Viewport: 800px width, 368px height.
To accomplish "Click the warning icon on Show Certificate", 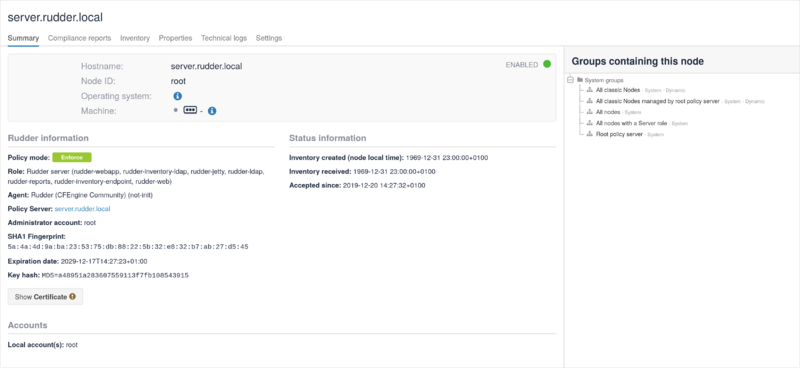I will 72,297.
